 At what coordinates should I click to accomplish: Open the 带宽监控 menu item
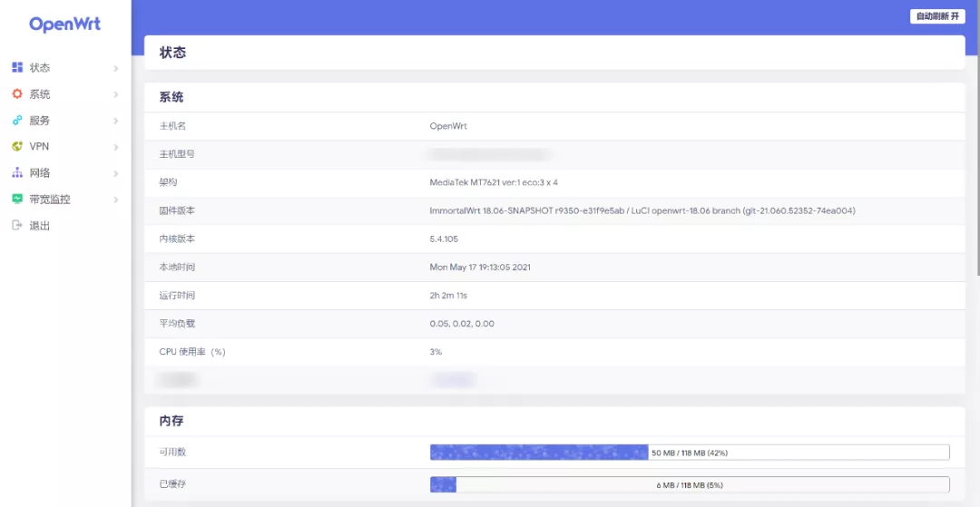tap(50, 200)
